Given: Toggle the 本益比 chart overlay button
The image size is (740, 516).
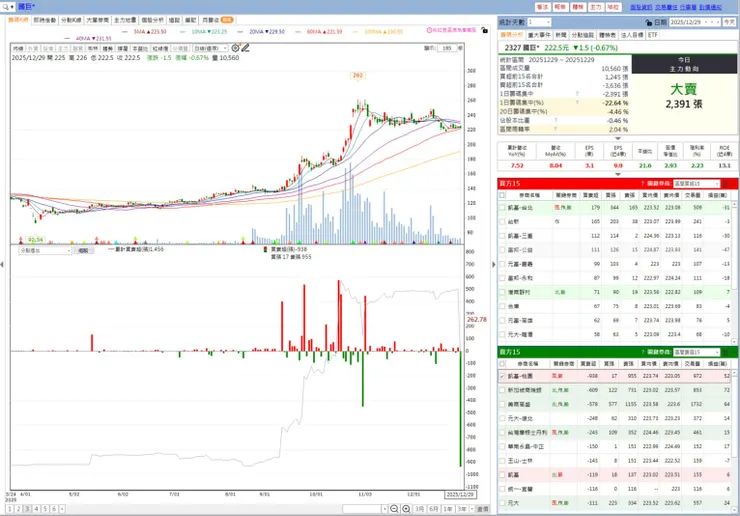Looking at the screenshot, I should [x=140, y=48].
